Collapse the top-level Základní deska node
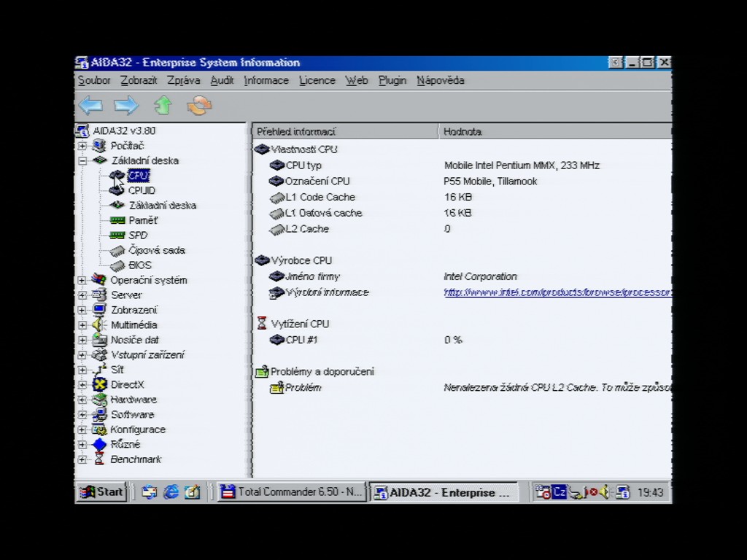This screenshot has height=560, width=747. click(82, 161)
